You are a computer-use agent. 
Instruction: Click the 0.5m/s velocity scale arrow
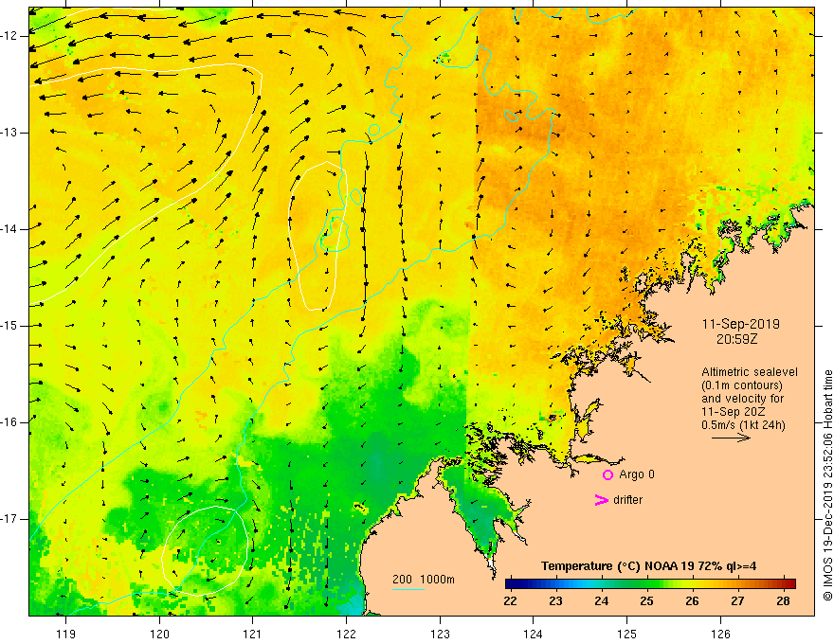(732, 438)
